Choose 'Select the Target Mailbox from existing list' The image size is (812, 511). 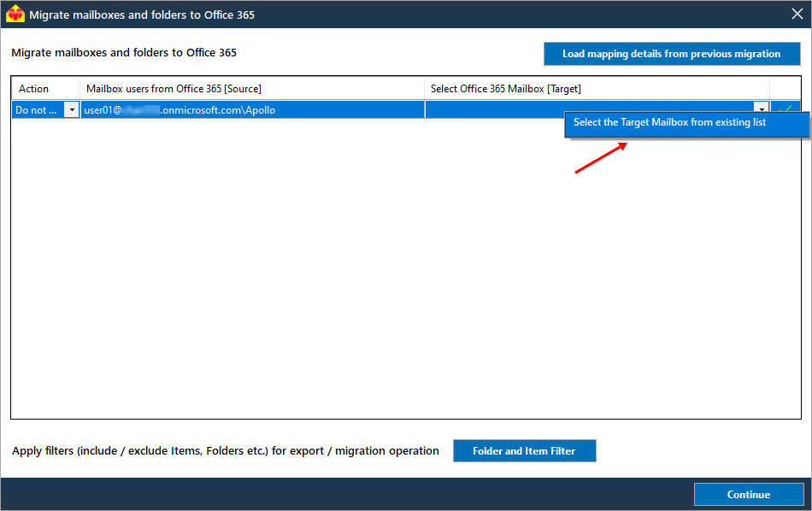pos(669,123)
